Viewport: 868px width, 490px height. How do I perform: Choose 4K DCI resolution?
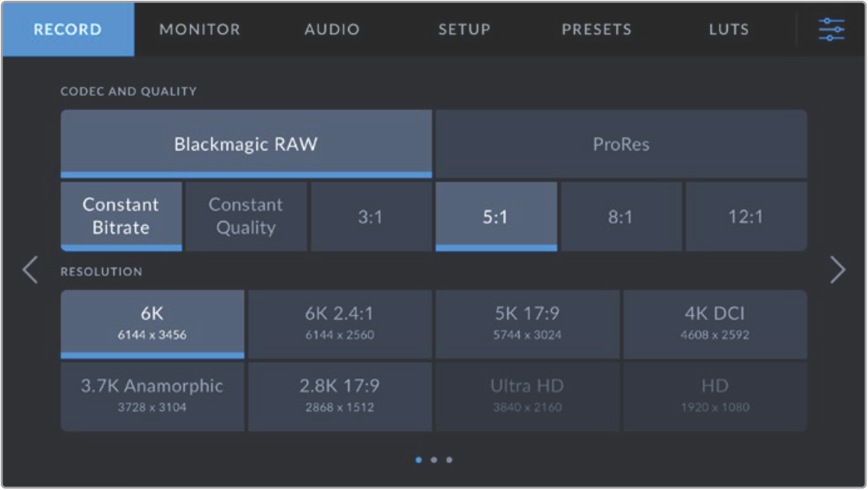[x=715, y=324]
